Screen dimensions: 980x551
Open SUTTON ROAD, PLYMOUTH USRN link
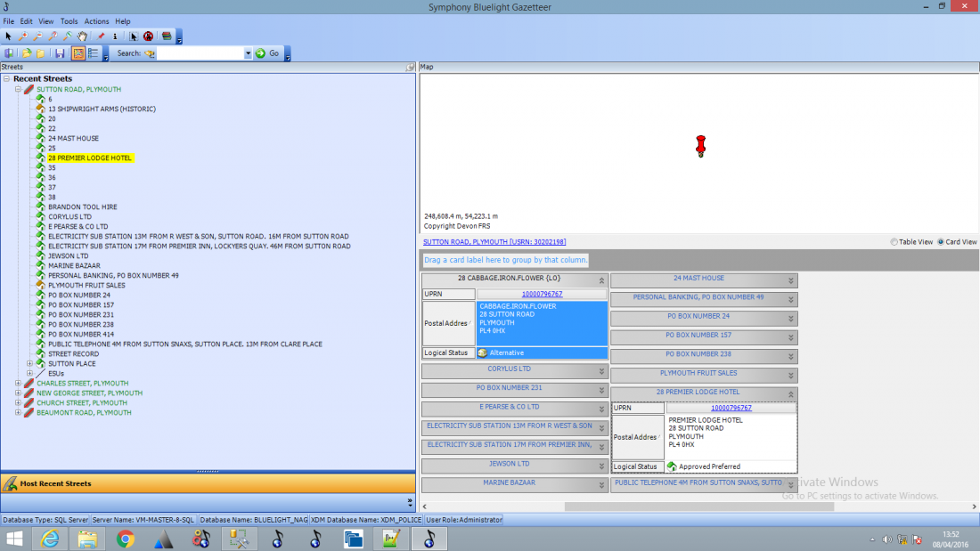tap(494, 242)
